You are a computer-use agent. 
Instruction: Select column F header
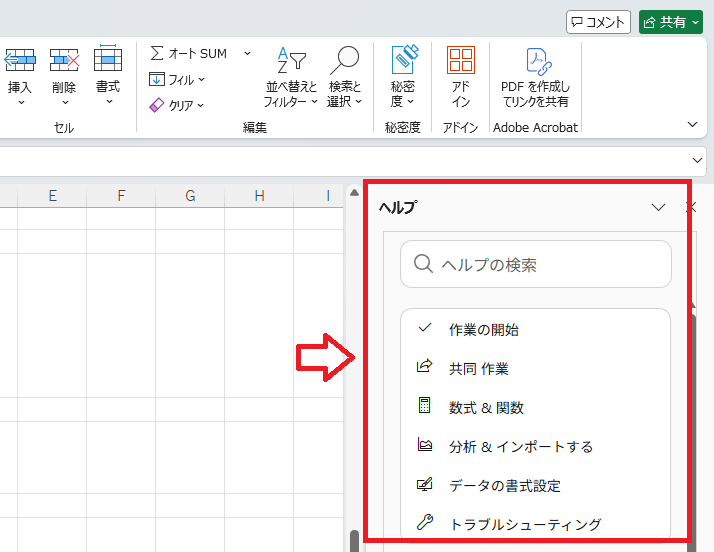point(121,196)
